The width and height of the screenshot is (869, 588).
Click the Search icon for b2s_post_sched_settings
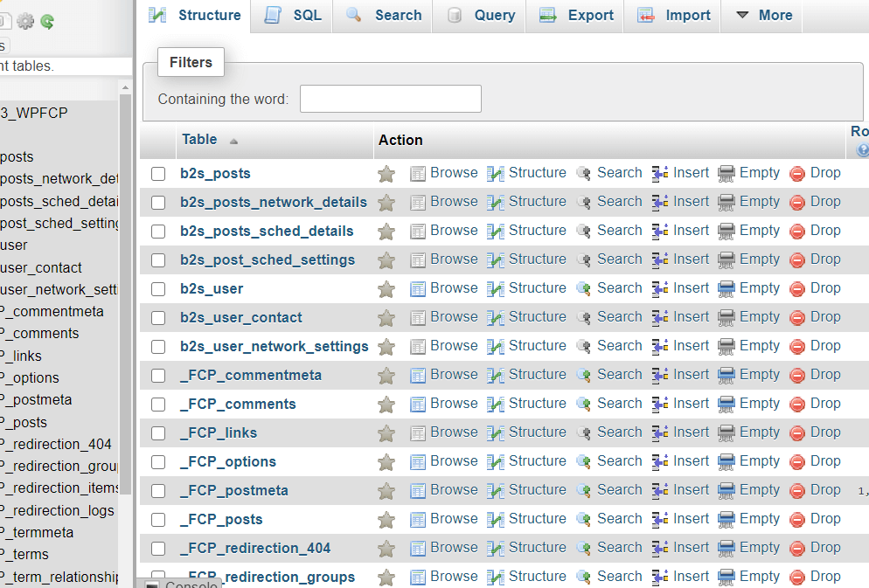(584, 260)
